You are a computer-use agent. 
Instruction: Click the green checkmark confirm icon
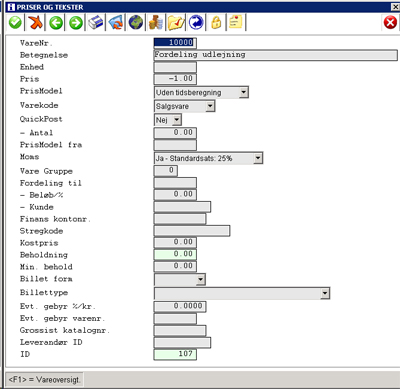pos(15,23)
